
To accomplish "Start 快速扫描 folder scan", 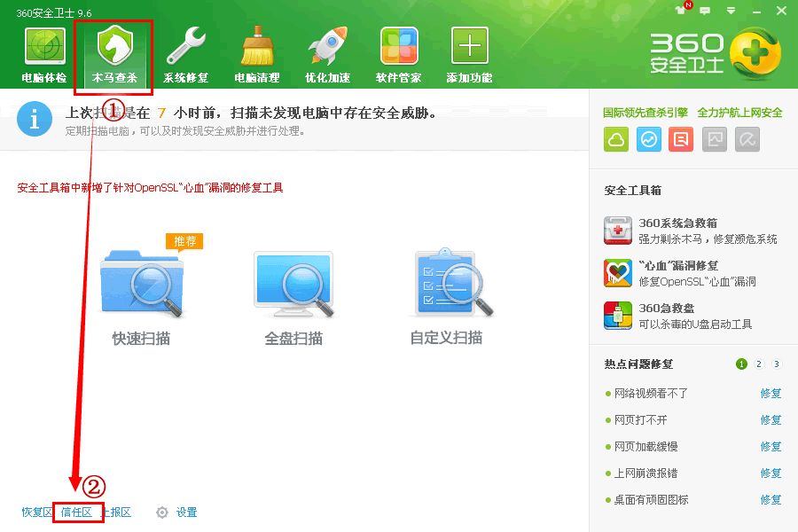I will tap(142, 284).
